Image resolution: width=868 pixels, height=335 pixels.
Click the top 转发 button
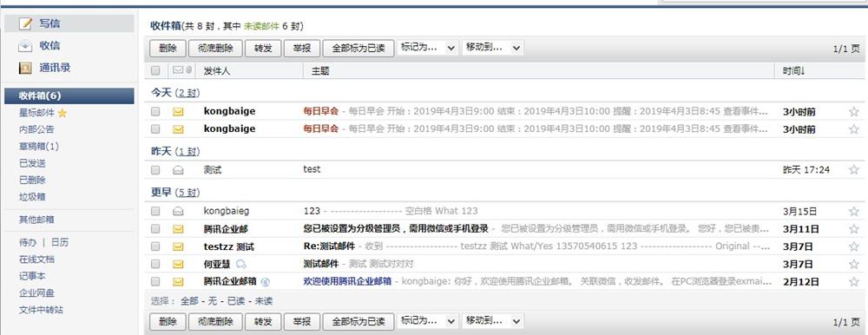pos(263,49)
